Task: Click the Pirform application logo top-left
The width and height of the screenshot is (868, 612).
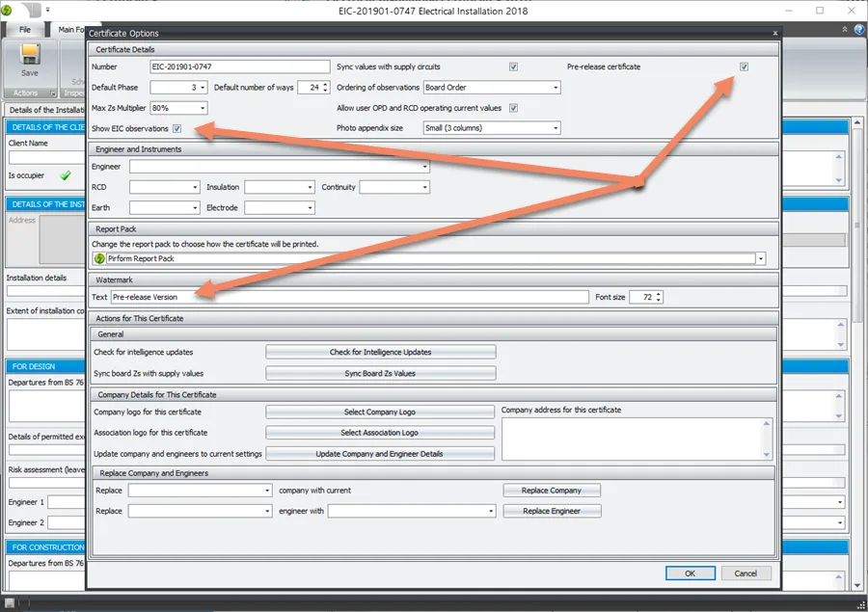Action: (6, 9)
